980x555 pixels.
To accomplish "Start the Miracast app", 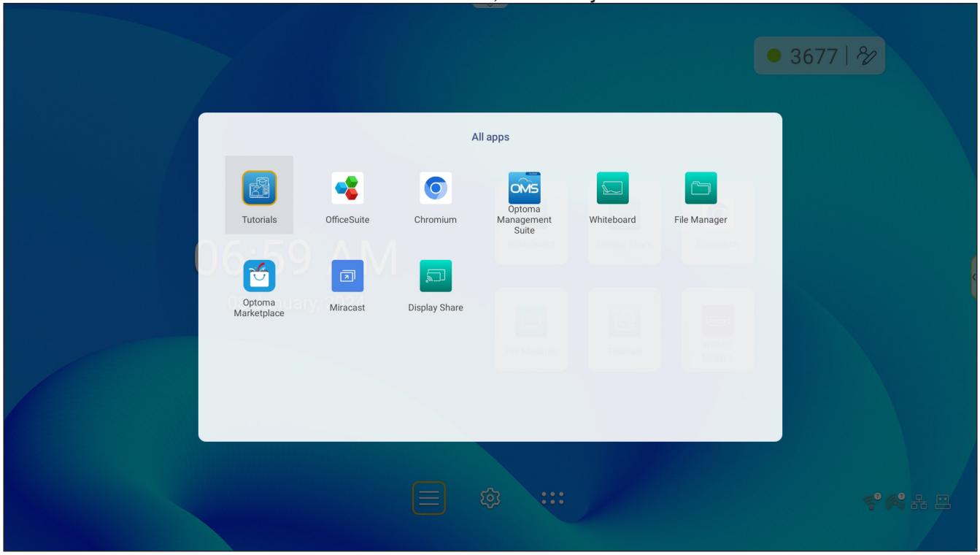I will 347,283.
